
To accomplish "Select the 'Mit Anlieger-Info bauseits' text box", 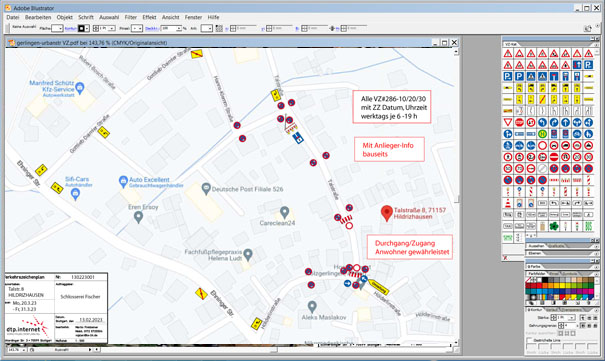I will click(x=389, y=149).
